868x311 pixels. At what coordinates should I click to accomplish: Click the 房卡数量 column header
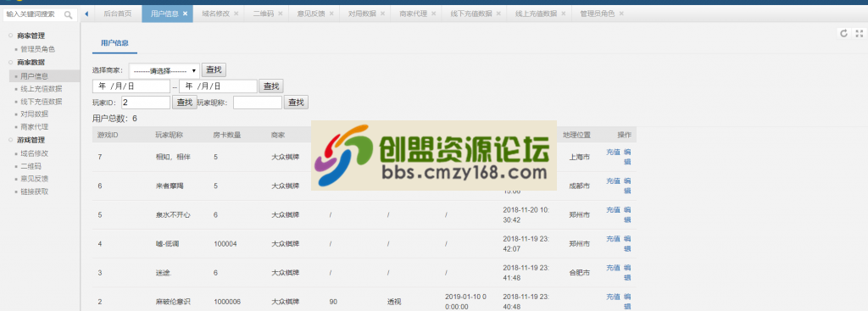(227, 135)
